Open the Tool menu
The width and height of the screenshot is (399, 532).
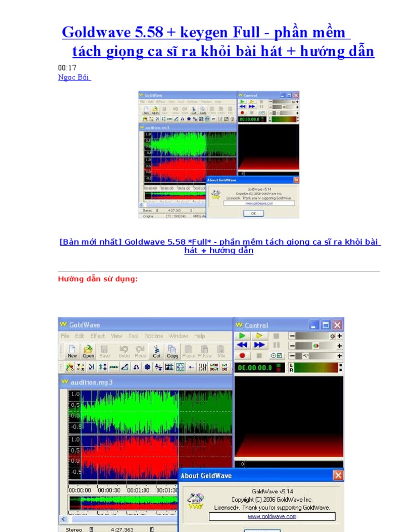[x=134, y=336]
